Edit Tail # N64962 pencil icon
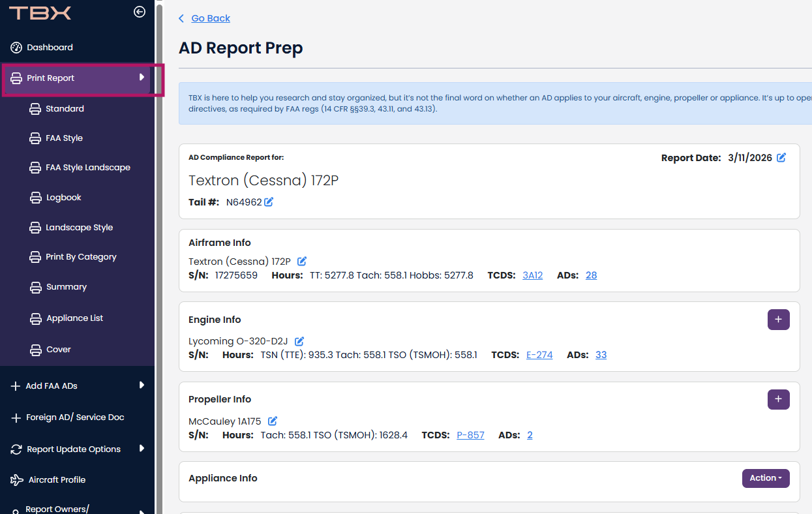 pos(269,202)
